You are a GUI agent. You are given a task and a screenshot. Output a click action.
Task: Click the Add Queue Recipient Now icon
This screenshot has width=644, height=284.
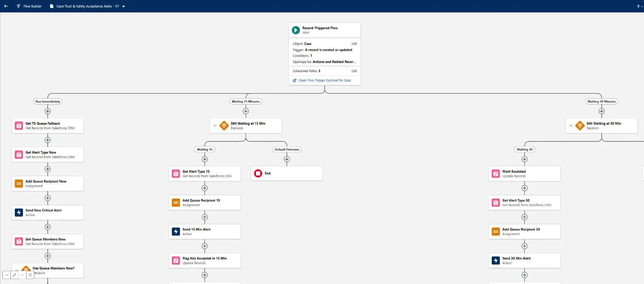click(x=19, y=184)
